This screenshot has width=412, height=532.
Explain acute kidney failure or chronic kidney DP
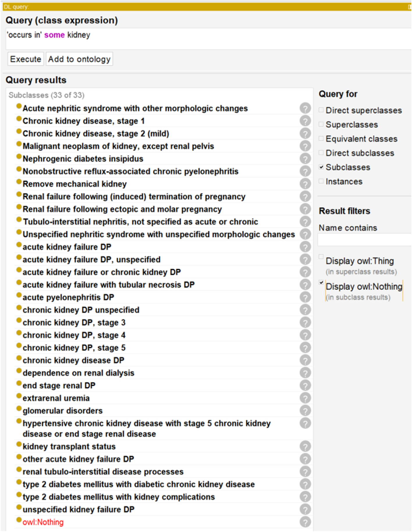[x=305, y=272]
